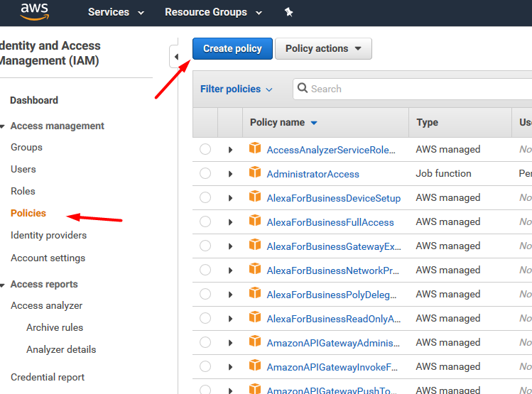Collapse the Access management section
The width and height of the screenshot is (532, 394).
pyautogui.click(x=3, y=126)
